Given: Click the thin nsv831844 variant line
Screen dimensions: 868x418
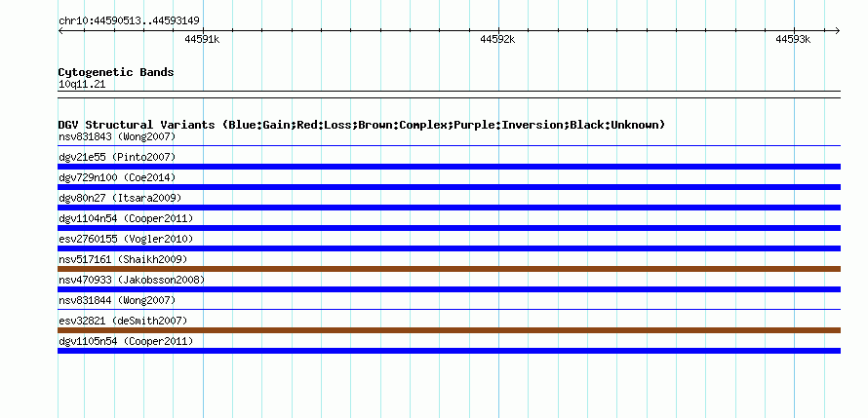Looking at the screenshot, I should tap(449, 310).
